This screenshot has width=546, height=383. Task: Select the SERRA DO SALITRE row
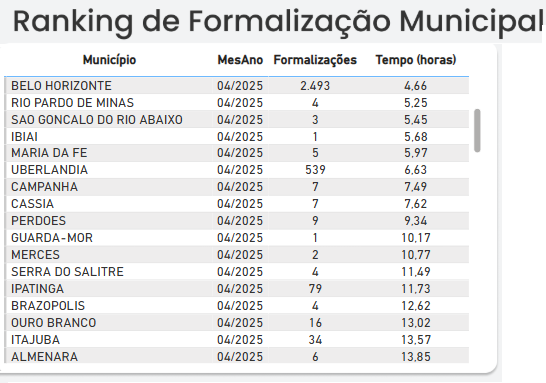tap(237, 272)
